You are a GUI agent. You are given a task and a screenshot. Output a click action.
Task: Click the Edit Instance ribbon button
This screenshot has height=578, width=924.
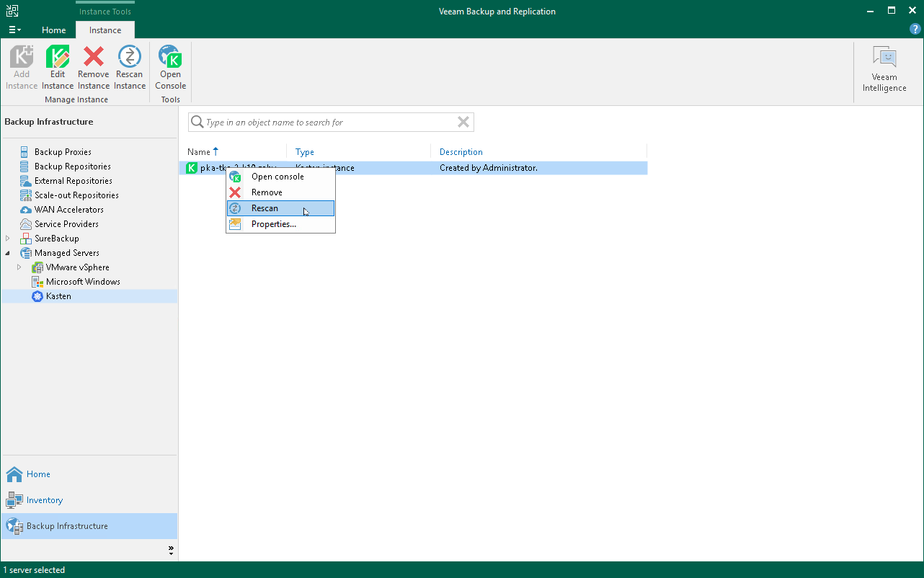click(x=58, y=68)
